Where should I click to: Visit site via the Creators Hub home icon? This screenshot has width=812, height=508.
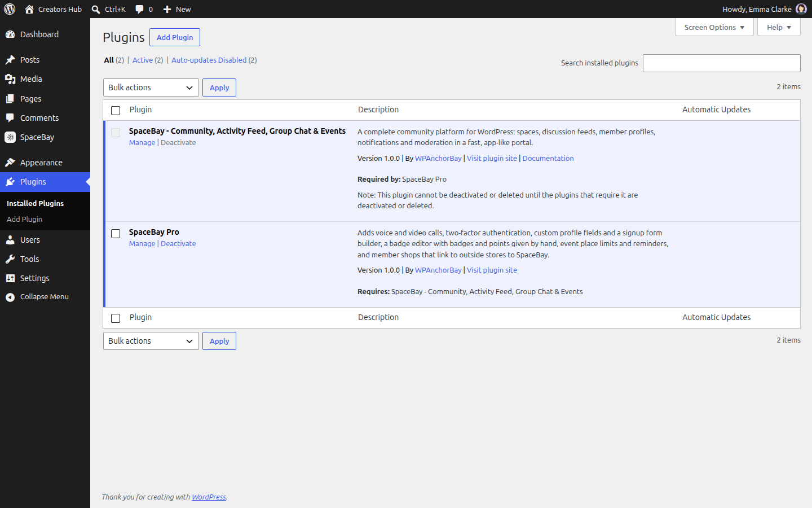tap(29, 9)
